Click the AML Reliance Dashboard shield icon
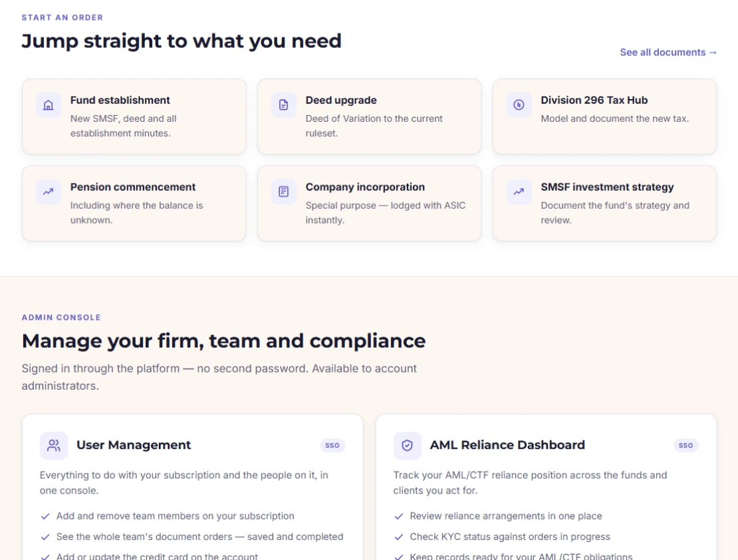Viewport: 738px width, 560px height. (x=407, y=446)
